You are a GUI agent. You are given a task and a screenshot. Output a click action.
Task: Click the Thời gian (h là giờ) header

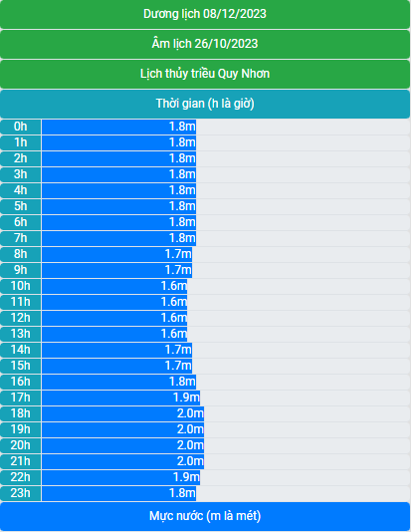205,104
